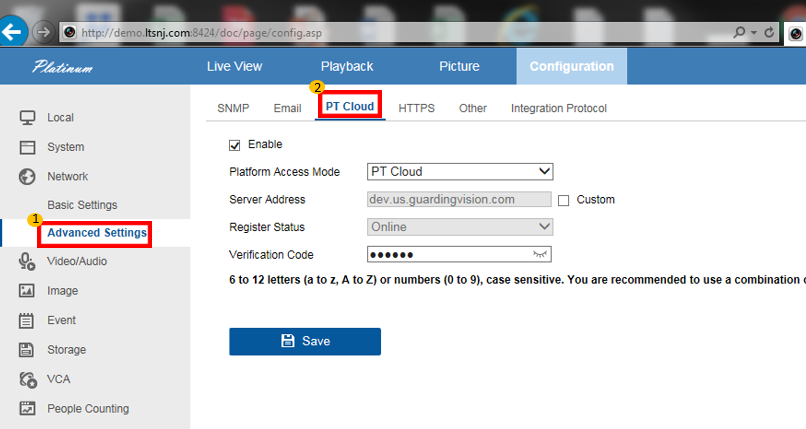Image resolution: width=806 pixels, height=429 pixels.
Task: Save the PT Cloud settings
Action: pyautogui.click(x=305, y=341)
